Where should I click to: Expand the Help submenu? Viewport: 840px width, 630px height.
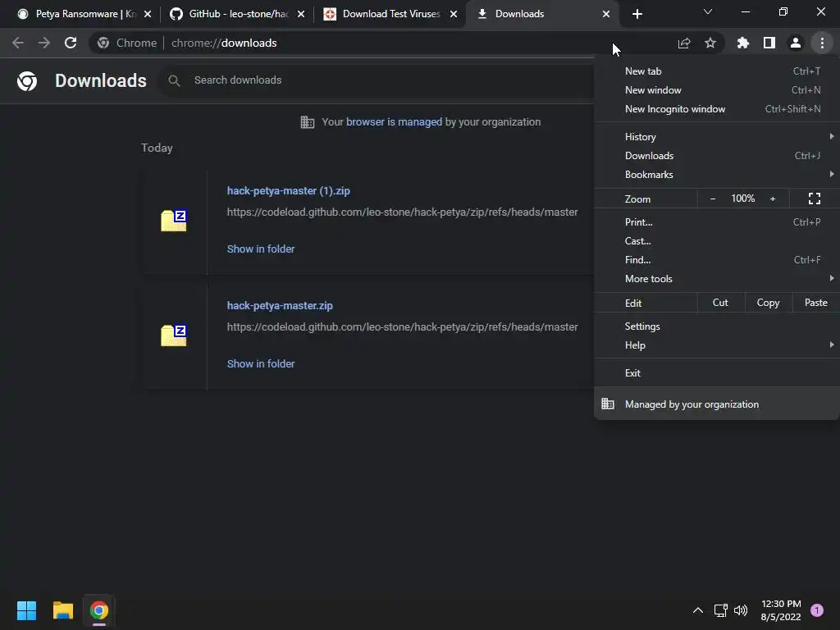(717, 345)
